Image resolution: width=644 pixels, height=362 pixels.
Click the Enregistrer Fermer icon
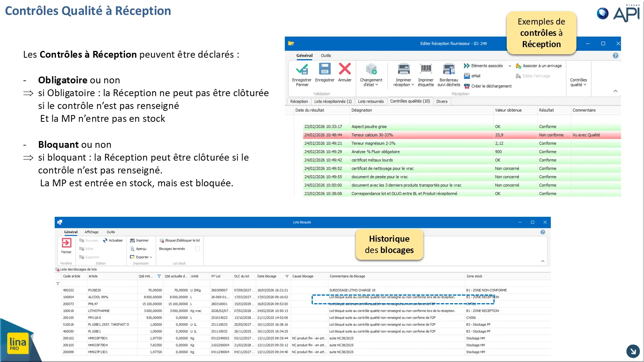coord(302,69)
